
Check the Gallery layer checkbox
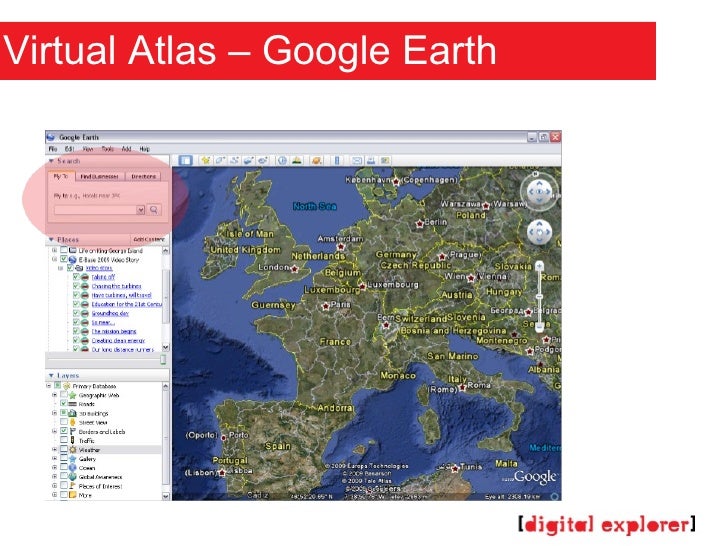[x=64, y=458]
